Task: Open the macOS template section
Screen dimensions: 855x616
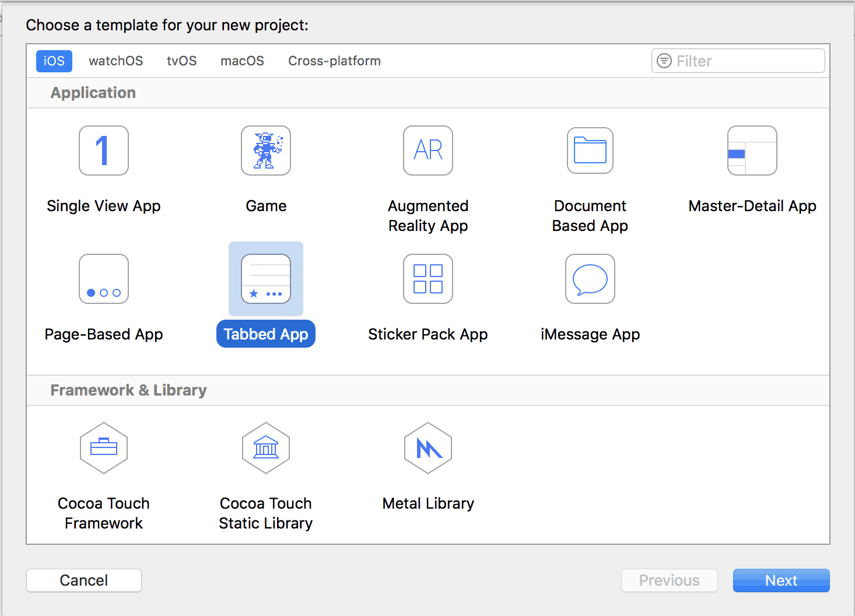Action: (x=242, y=61)
